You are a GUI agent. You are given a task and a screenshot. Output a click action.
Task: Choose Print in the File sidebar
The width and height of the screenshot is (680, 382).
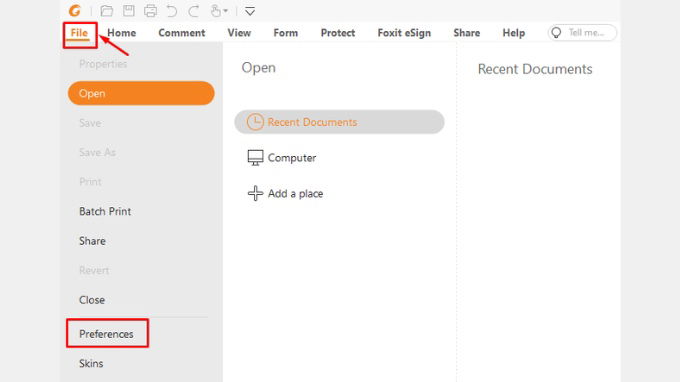(x=90, y=182)
